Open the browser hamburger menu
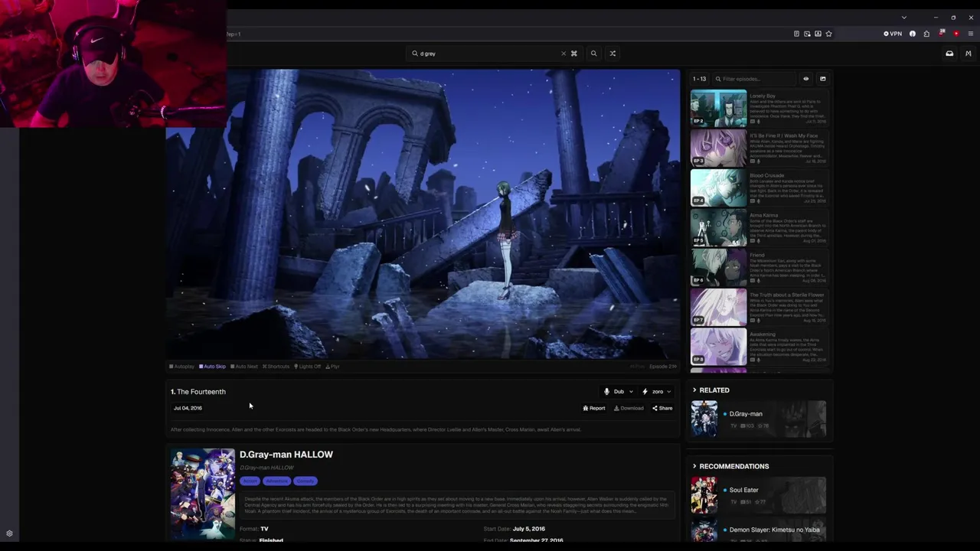Viewport: 980px width, 551px height. click(971, 34)
